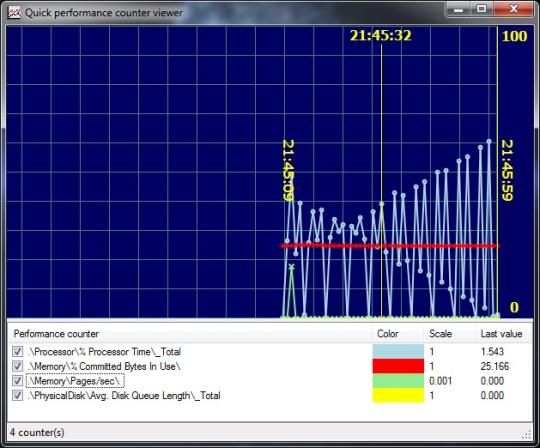
Task: Click the 0.001 scale value for Pages/sec
Action: coord(440,381)
